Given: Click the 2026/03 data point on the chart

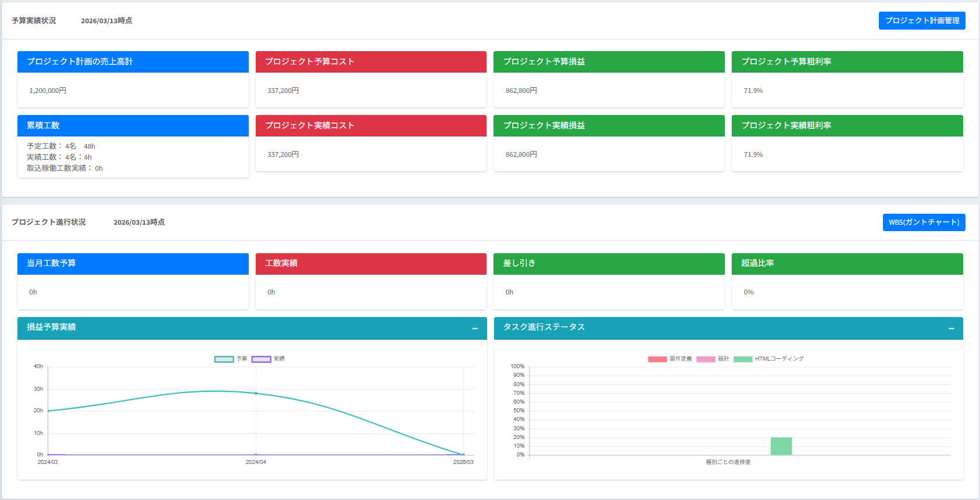Looking at the screenshot, I should pos(463,455).
